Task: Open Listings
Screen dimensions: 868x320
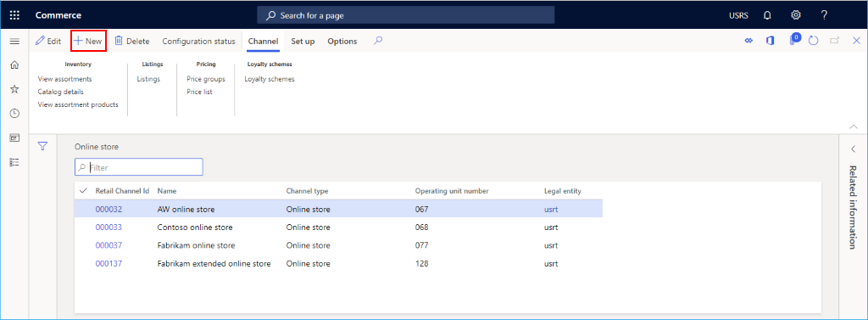Action: click(148, 79)
